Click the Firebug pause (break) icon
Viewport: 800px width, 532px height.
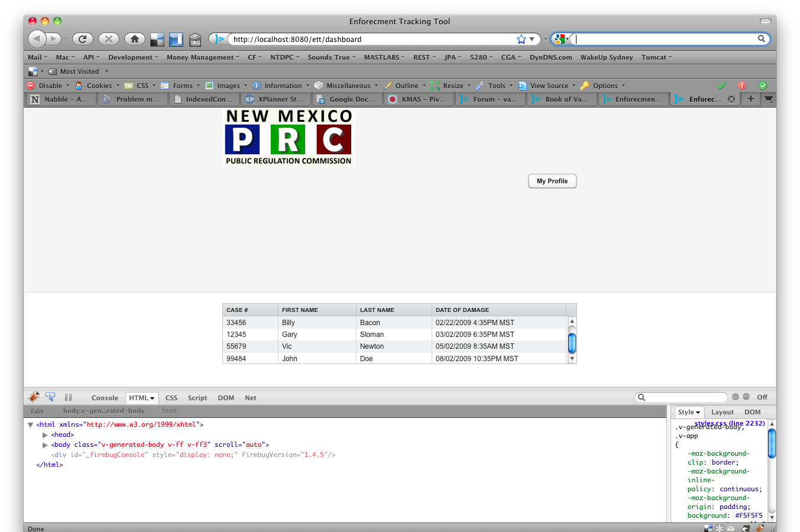pyautogui.click(x=68, y=398)
